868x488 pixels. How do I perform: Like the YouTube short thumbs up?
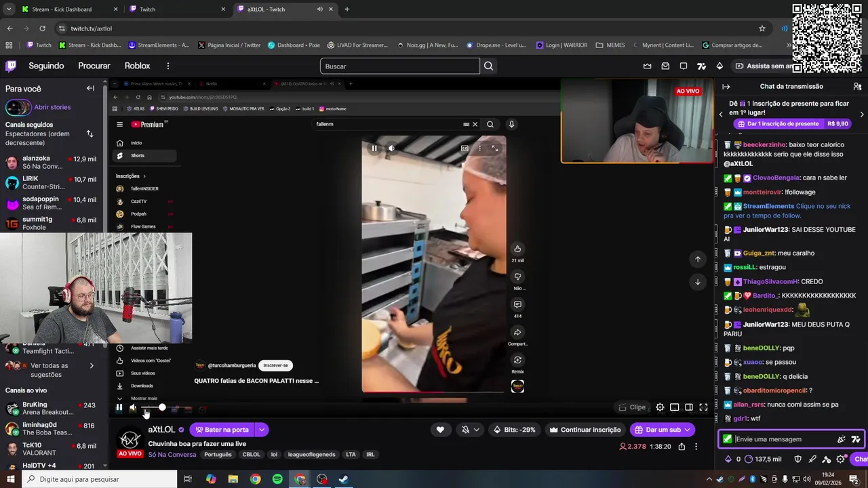click(x=517, y=249)
